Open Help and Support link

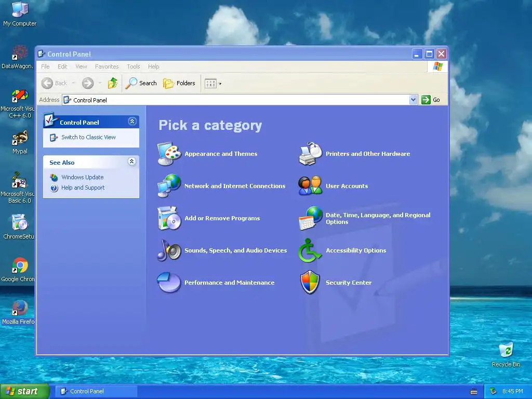tap(83, 188)
